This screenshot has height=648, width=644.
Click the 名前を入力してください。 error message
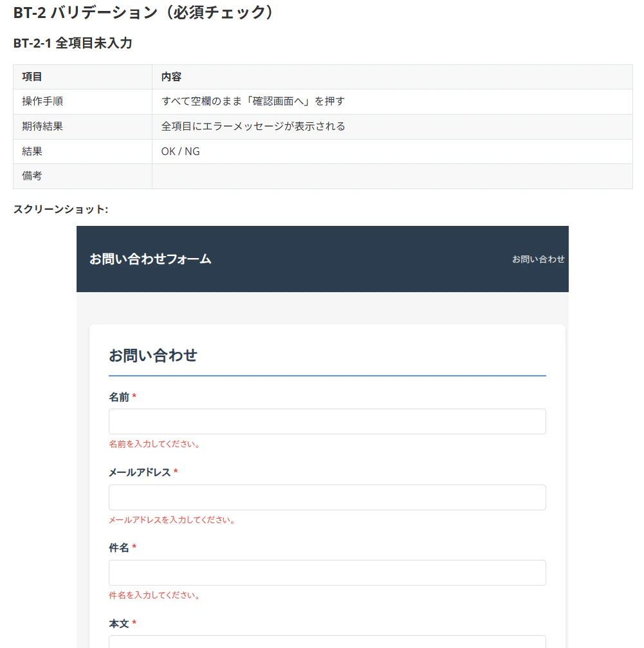154,444
